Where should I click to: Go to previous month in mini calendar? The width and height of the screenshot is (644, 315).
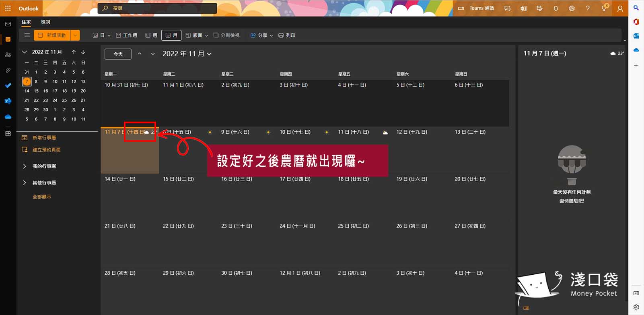point(74,52)
